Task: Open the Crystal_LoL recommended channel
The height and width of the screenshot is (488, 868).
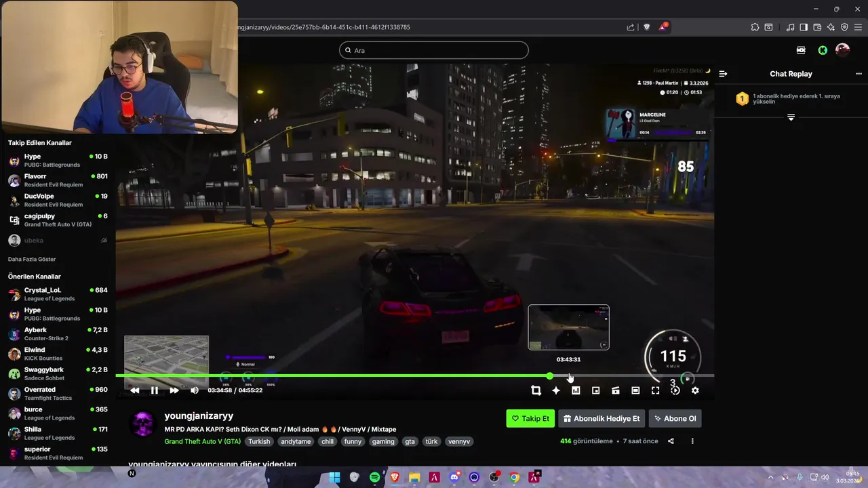Action: coord(58,294)
